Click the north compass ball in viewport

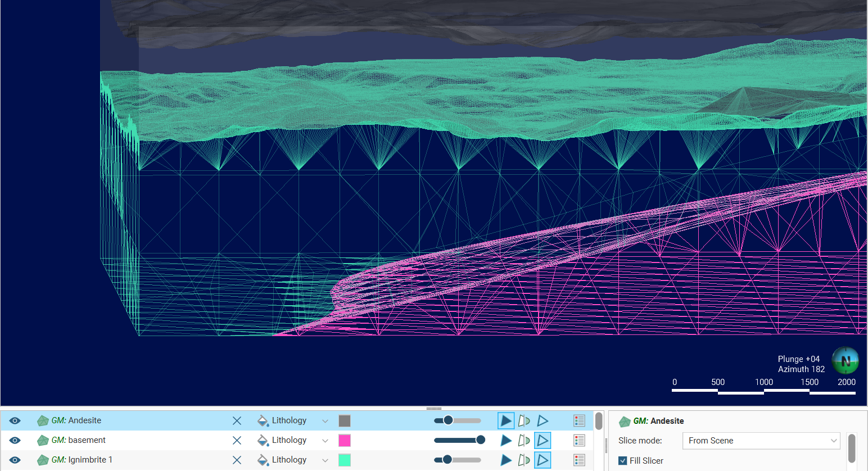845,360
